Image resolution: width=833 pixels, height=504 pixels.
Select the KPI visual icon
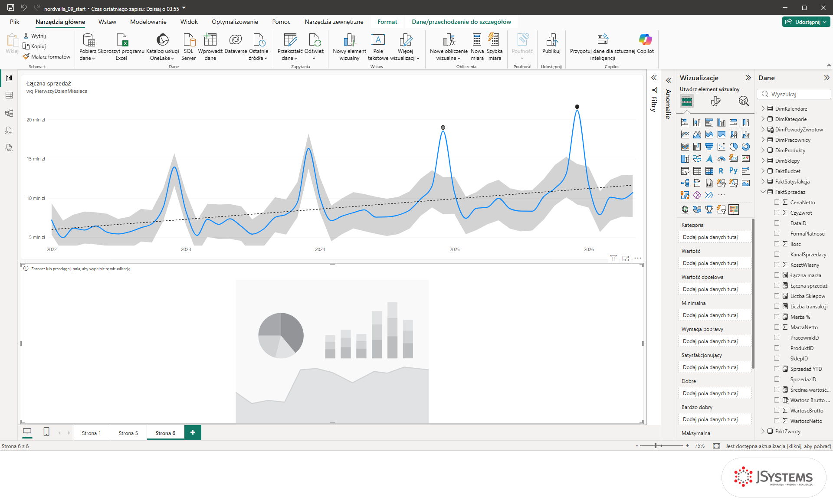(x=745, y=159)
